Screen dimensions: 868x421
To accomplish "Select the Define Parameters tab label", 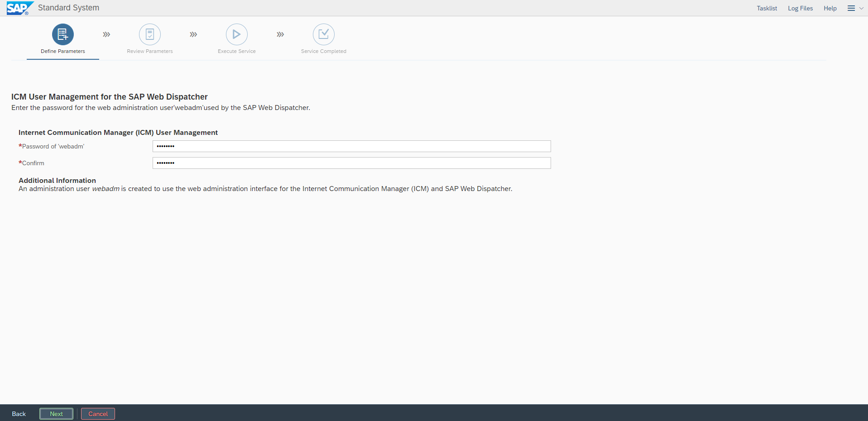I will pos(63,51).
